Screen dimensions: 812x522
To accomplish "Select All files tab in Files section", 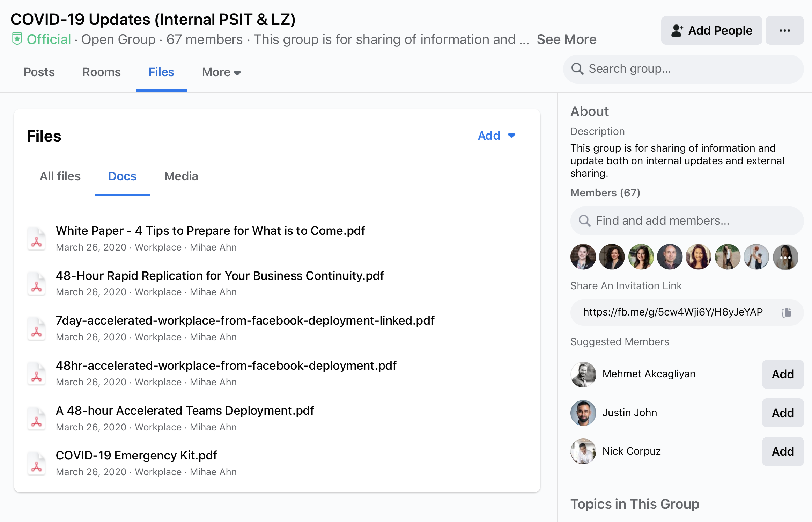I will tap(60, 176).
